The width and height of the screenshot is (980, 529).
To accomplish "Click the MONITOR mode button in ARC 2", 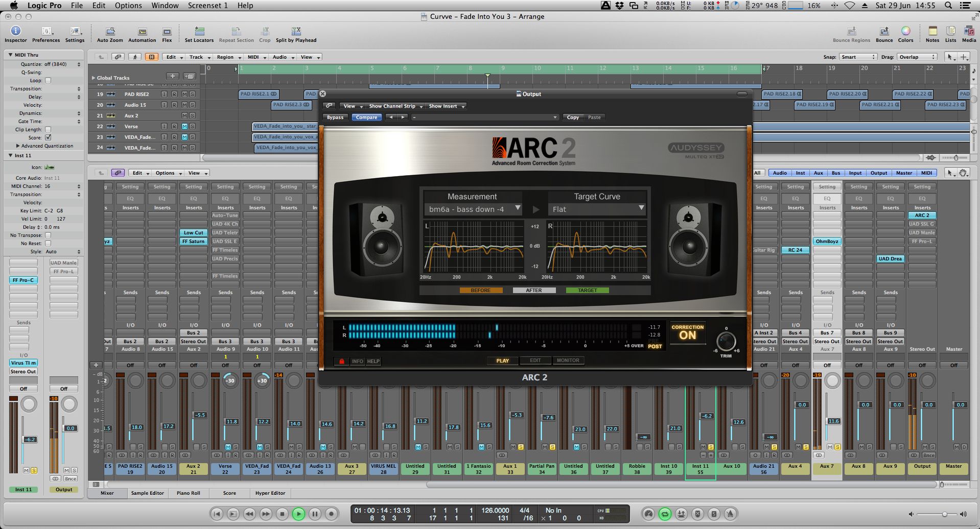I will click(x=568, y=360).
